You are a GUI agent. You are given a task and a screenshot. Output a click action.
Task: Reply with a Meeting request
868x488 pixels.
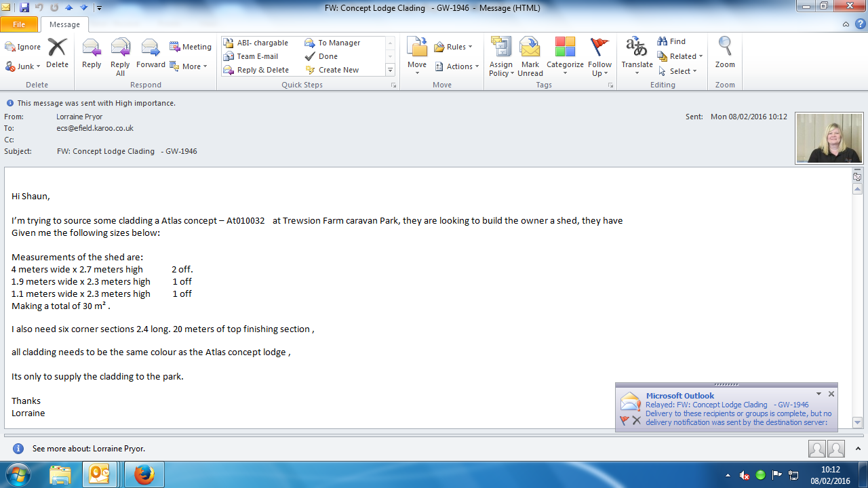tap(191, 47)
